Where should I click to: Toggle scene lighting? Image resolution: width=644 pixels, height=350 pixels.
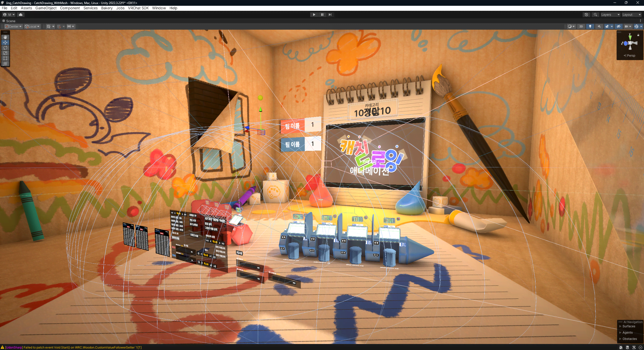(590, 26)
